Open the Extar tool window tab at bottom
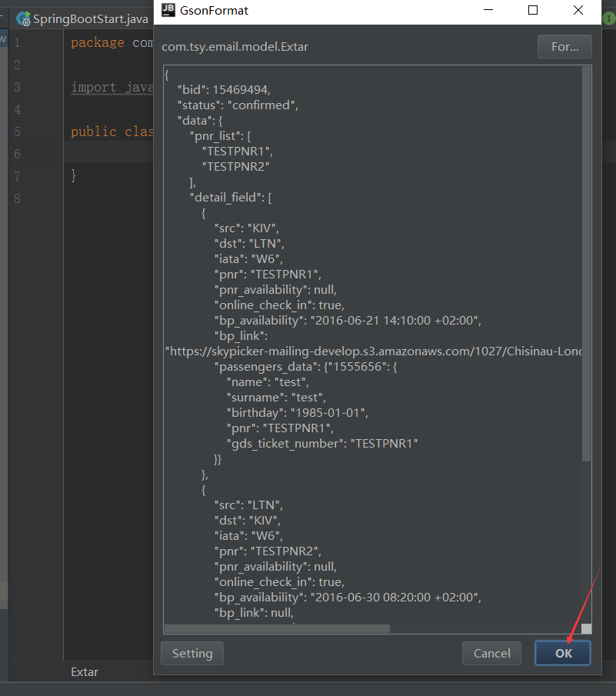Image resolution: width=616 pixels, height=696 pixels. 84,671
